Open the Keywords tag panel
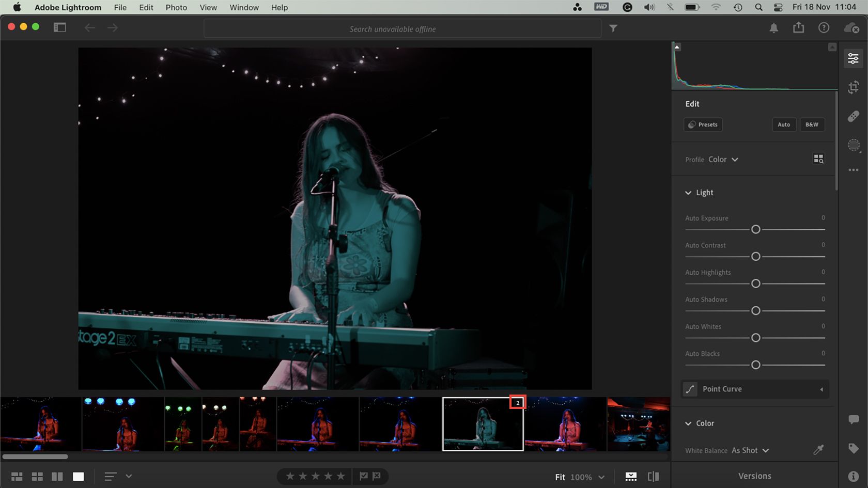 pos(853,448)
